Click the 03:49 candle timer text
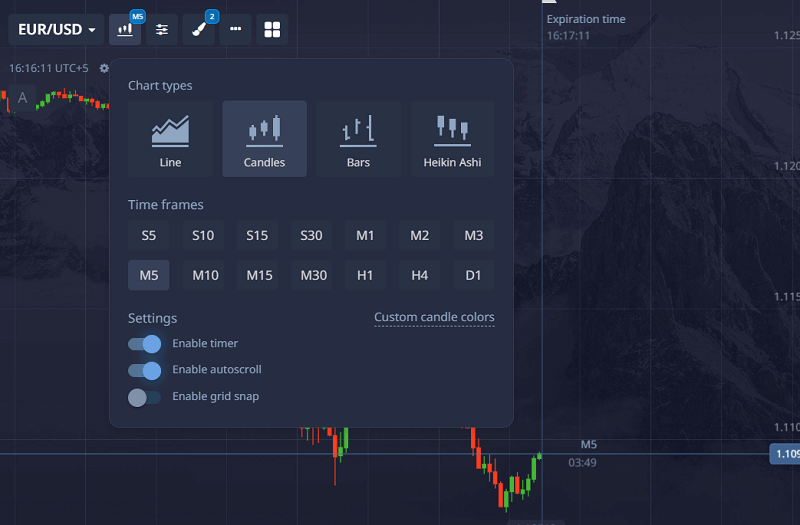The width and height of the screenshot is (800, 525). point(582,463)
